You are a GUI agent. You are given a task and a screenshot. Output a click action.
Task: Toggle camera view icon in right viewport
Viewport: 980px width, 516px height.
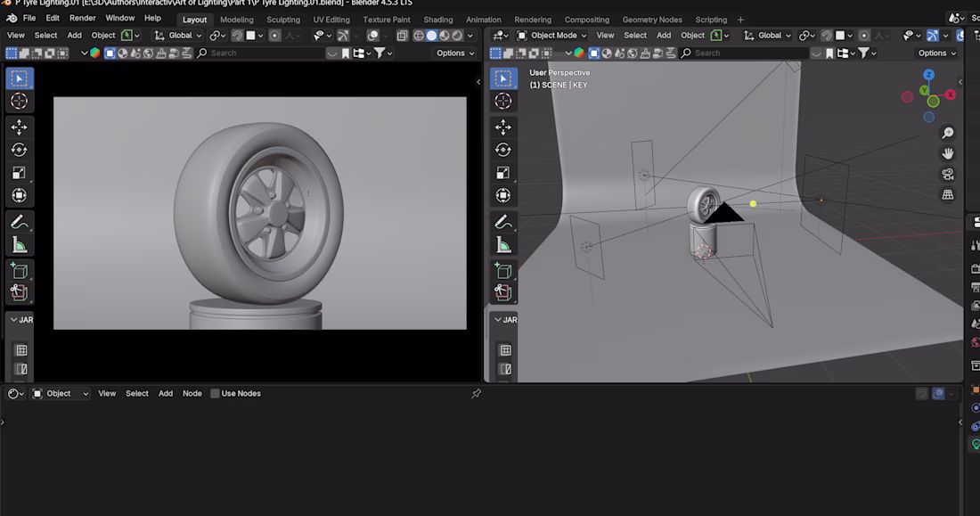tap(948, 174)
